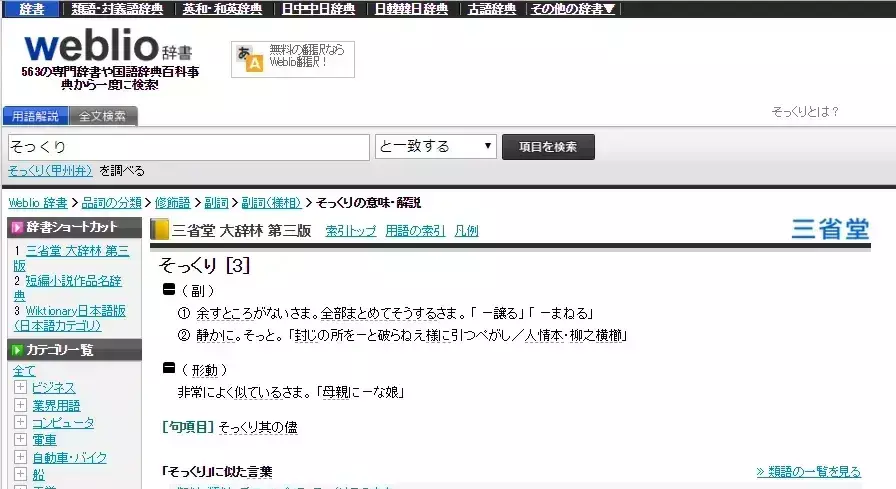Expand the コンピュータ category tree node
Screen dimensions: 896x489
pyautogui.click(x=20, y=423)
